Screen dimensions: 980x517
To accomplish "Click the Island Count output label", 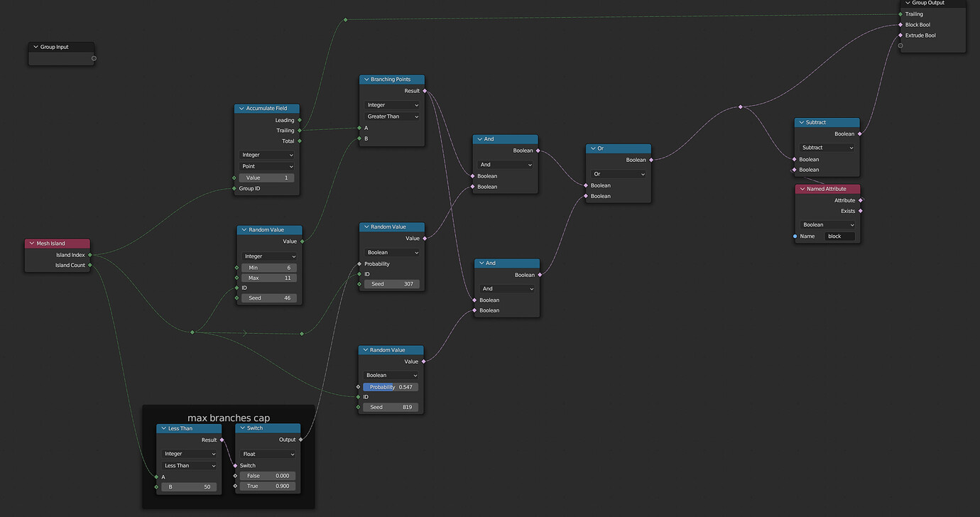I will point(70,266).
